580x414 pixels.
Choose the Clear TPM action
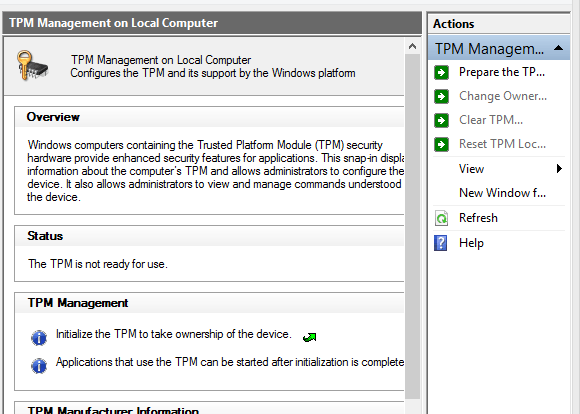click(x=491, y=120)
